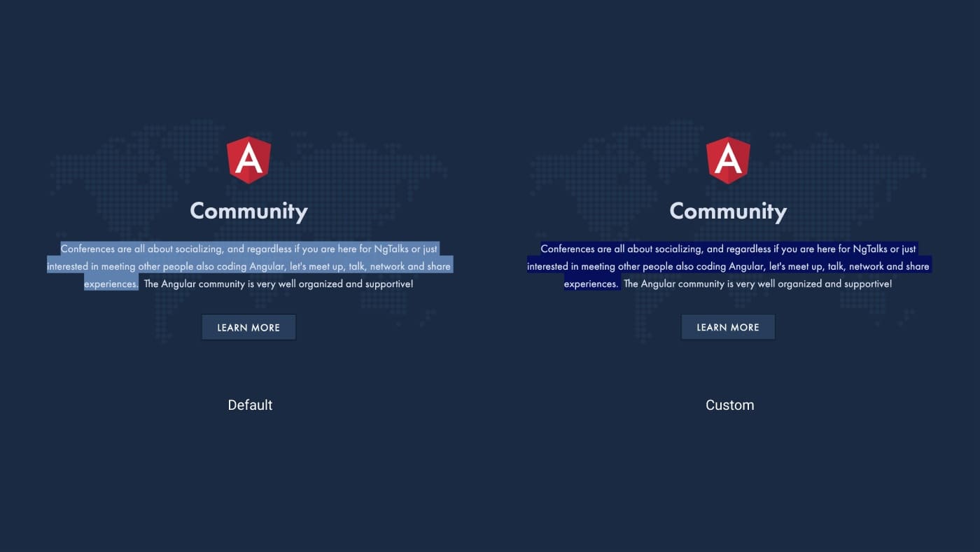Click the highlighted word 'Conferences' on the left card
Screen dimensions: 980x552
click(89, 249)
